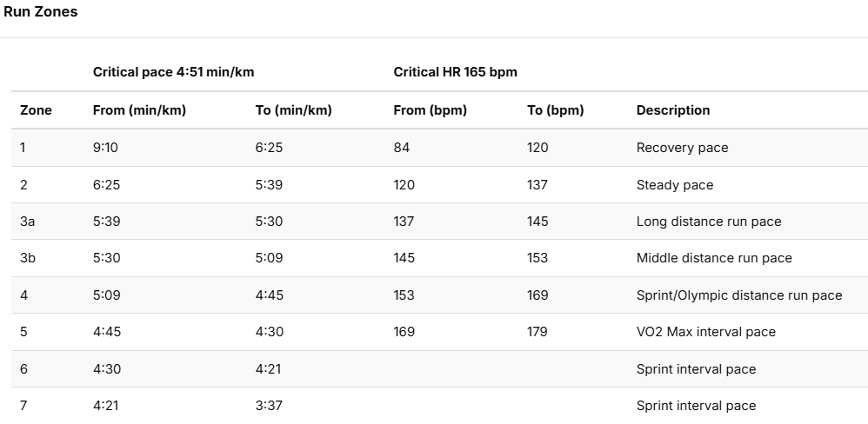Image resolution: width=868 pixels, height=424 pixels.
Task: Click the 179 bpm value in zone 5
Action: tap(537, 332)
